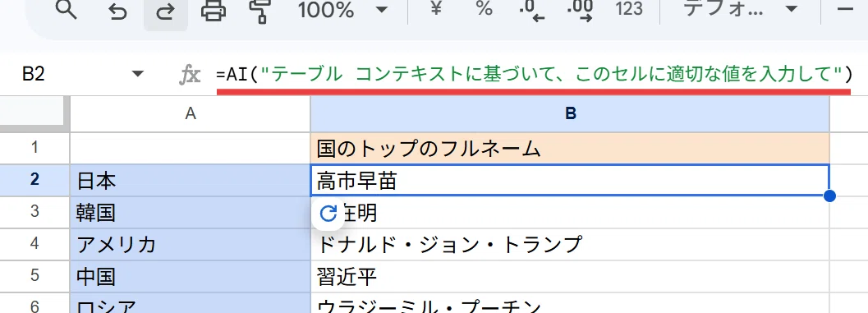The image size is (868, 313).
Task: Format as currency with yen icon
Action: coord(436,9)
